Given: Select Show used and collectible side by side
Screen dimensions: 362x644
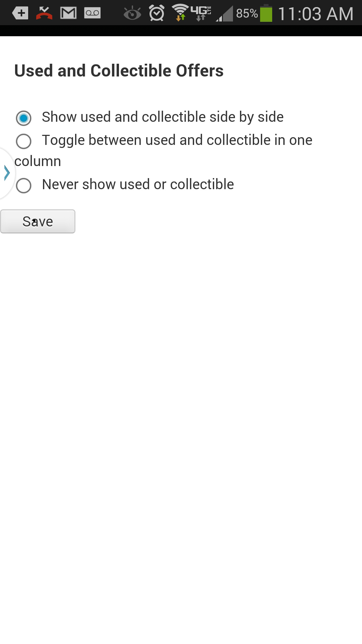Looking at the screenshot, I should (x=23, y=118).
